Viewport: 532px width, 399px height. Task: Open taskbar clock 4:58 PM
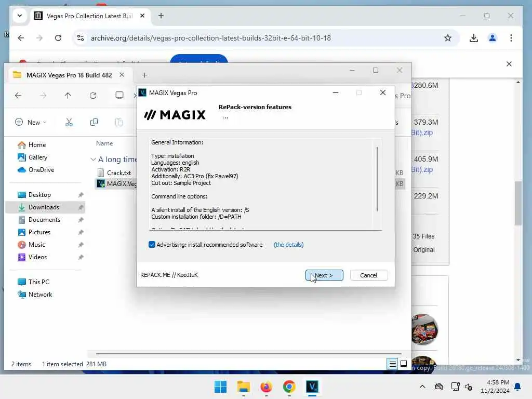click(495, 387)
